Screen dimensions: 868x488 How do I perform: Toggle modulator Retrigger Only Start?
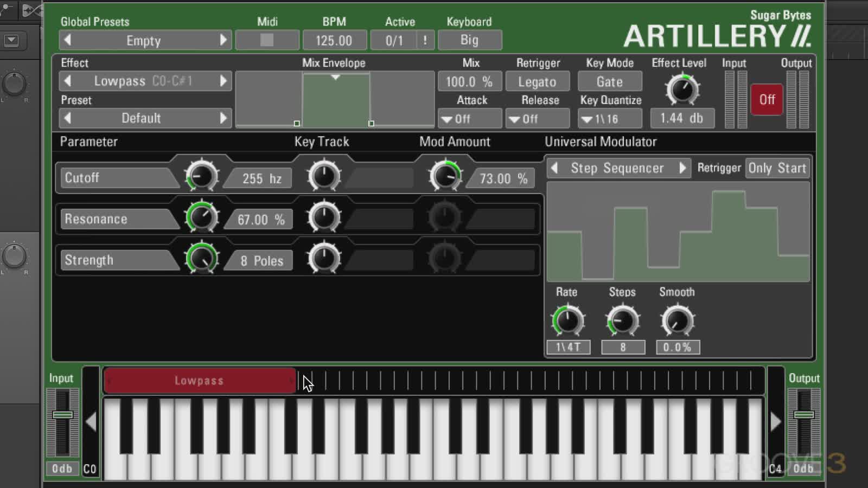[x=777, y=168]
